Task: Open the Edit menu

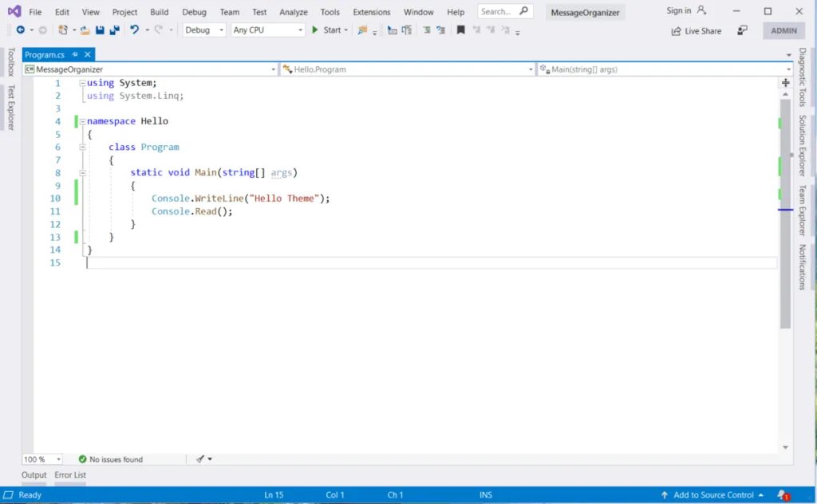Action: [62, 12]
